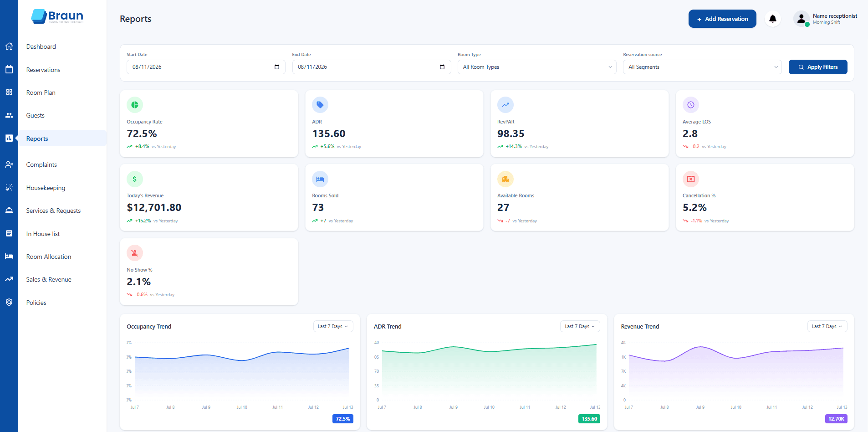
Task: Click the Reports bar chart sidebar icon
Action: click(x=9, y=138)
